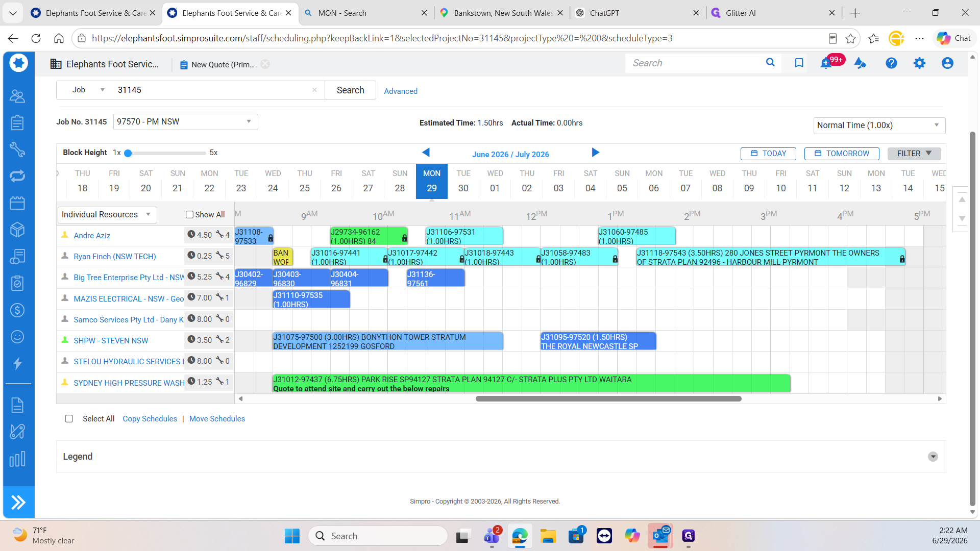Click the magnifier in the Search box
The height and width of the screenshot is (551, 980).
[x=770, y=62]
